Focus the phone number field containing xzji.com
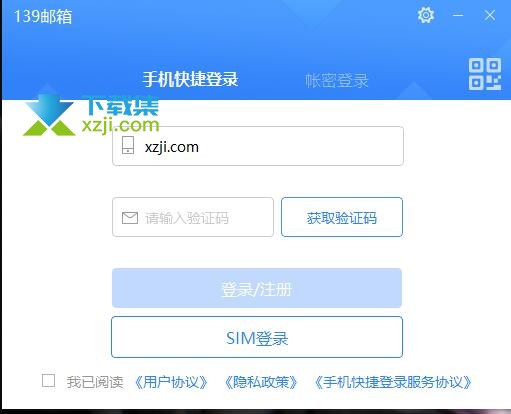511x414 pixels. tap(258, 146)
